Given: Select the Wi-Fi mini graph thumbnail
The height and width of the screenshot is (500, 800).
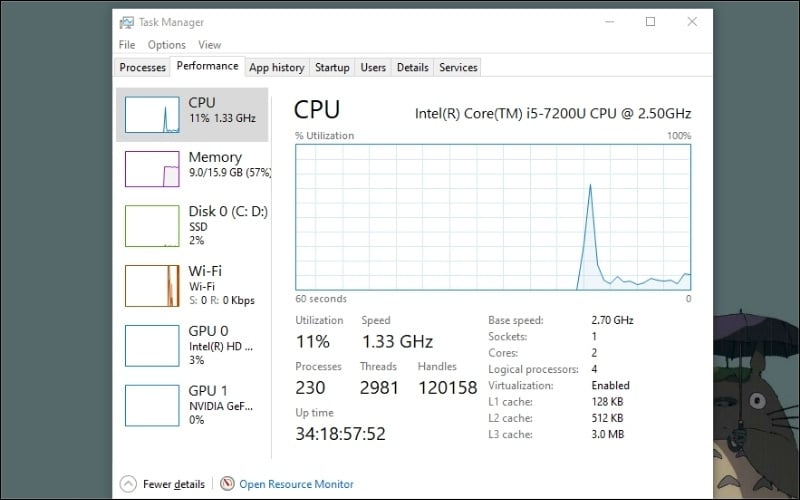Looking at the screenshot, I should 152,286.
